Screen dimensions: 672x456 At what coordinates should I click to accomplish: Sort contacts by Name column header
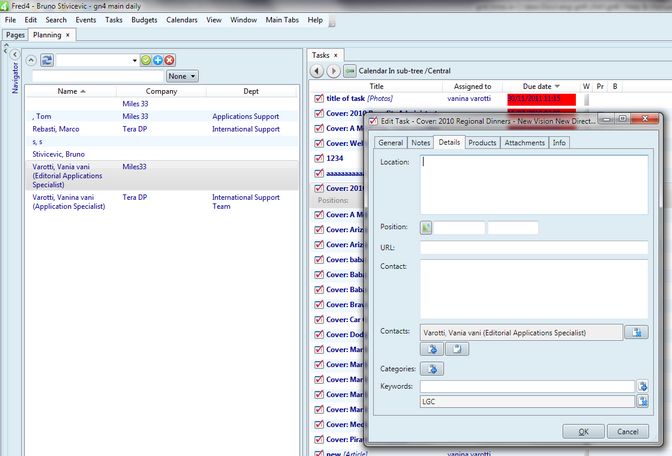71,91
